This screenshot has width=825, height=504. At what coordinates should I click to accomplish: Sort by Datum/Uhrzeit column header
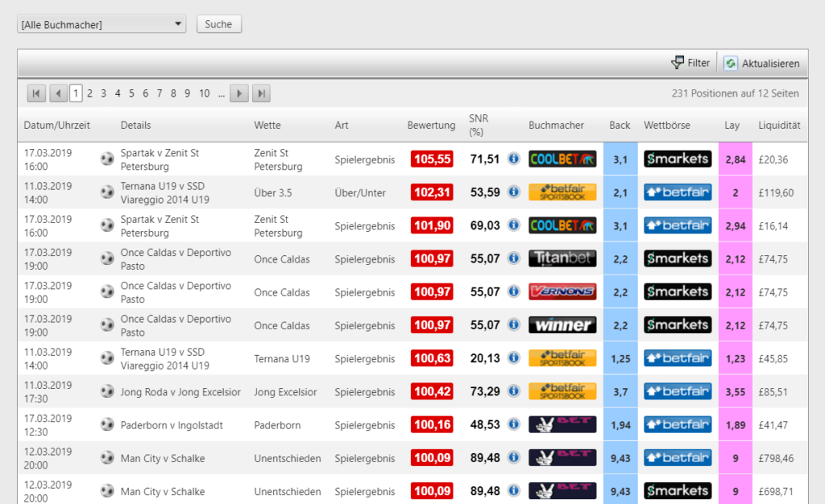pyautogui.click(x=57, y=125)
